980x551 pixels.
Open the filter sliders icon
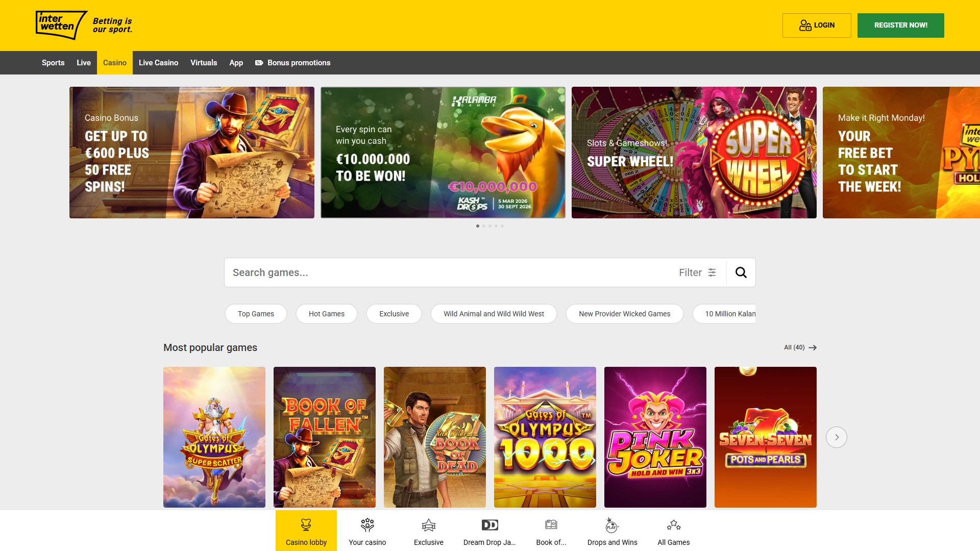click(x=712, y=272)
